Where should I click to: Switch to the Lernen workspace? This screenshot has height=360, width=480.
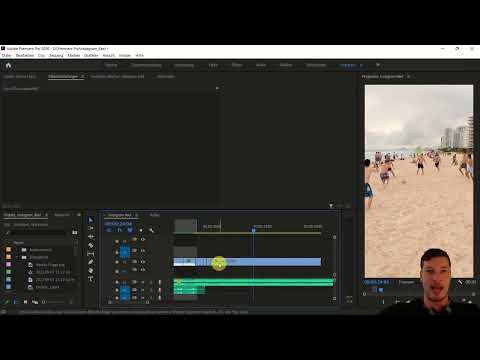click(111, 65)
